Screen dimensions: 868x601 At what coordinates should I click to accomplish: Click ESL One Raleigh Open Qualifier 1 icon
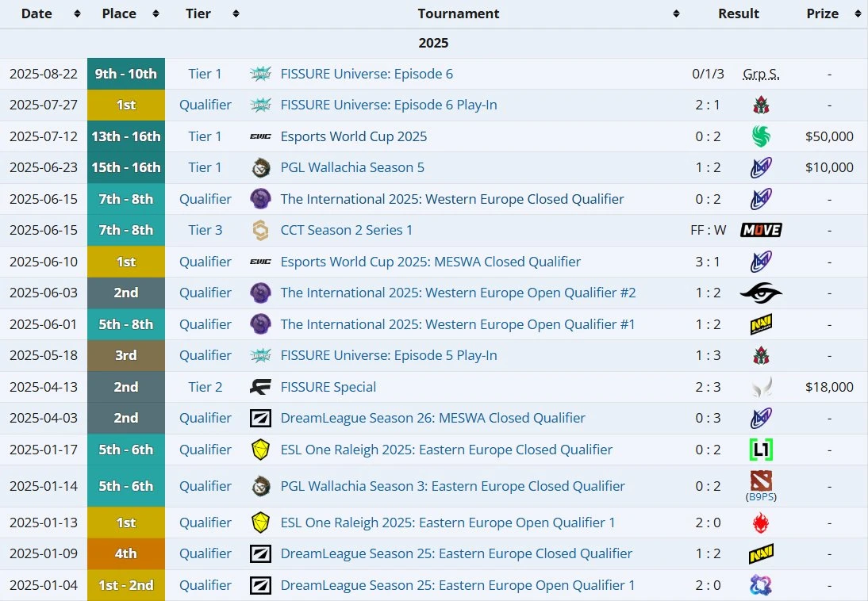tap(260, 523)
